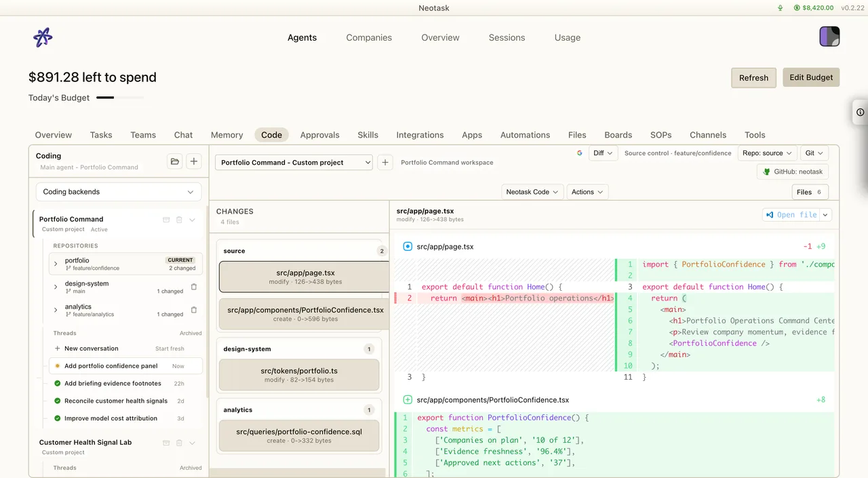Delete the Portfolio Command project
The image size is (868, 478).
click(179, 220)
